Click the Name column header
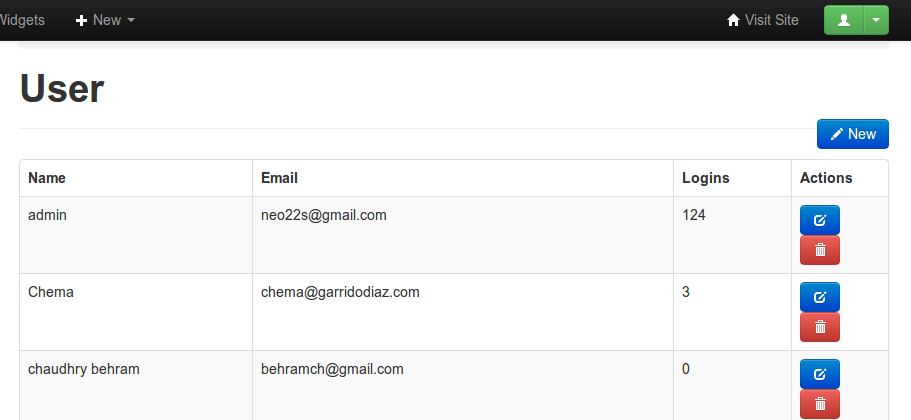Image resolution: width=911 pixels, height=420 pixels. tap(47, 178)
